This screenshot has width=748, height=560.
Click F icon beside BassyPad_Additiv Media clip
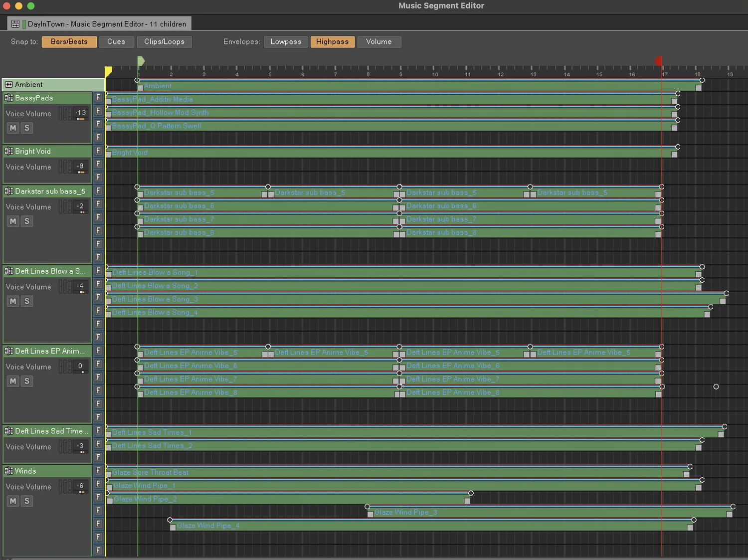pyautogui.click(x=98, y=97)
